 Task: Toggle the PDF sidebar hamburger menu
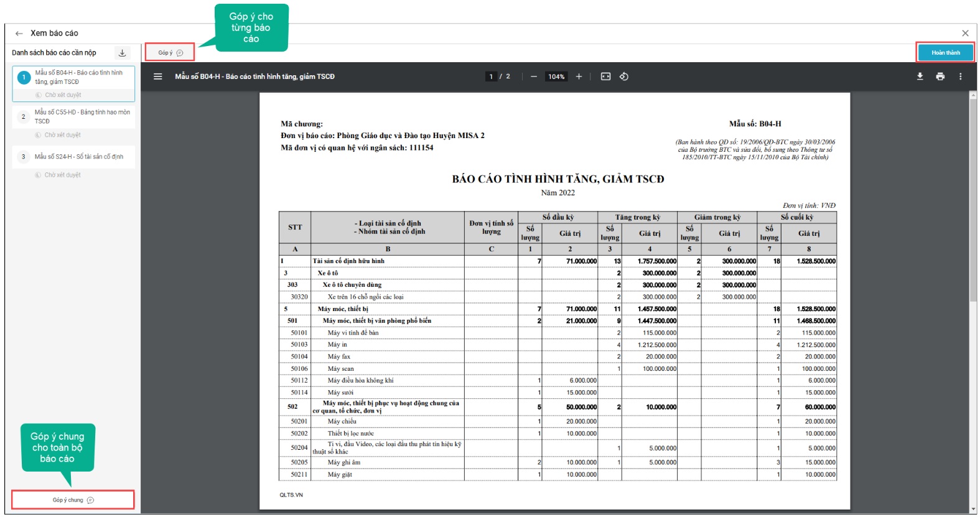(x=158, y=77)
